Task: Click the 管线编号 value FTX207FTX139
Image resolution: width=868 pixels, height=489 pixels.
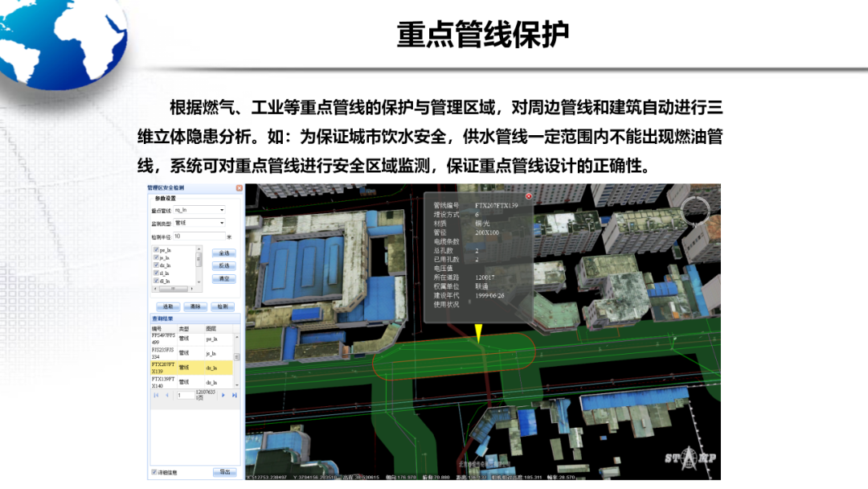Action: point(497,205)
